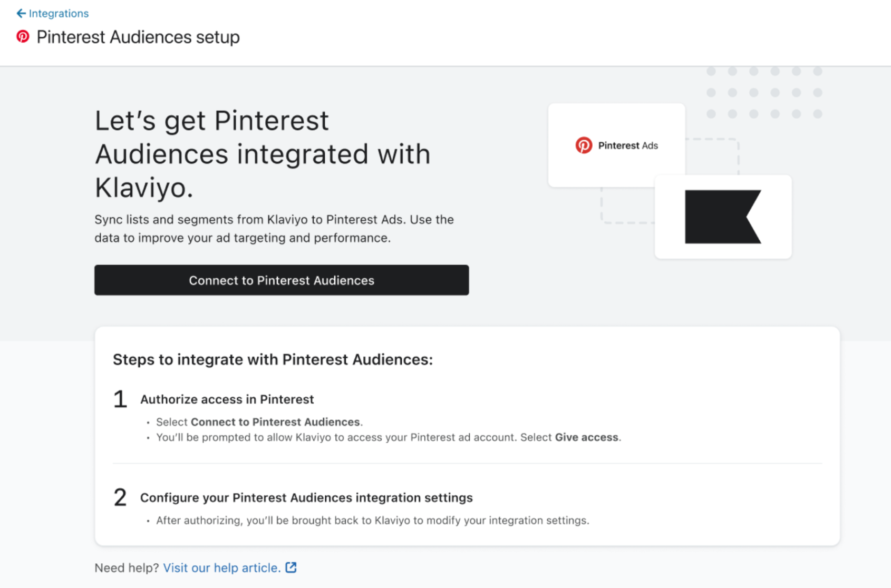Click the Need help? text
This screenshot has height=588, width=891.
coord(127,567)
